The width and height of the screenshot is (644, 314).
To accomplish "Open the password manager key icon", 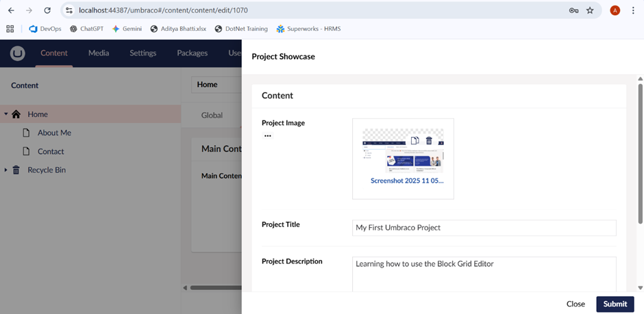I will tap(573, 10).
